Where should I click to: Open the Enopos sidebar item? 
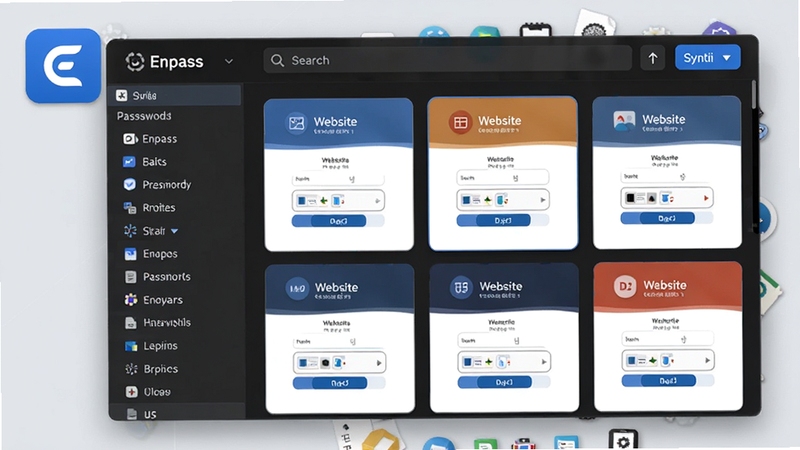151,254
